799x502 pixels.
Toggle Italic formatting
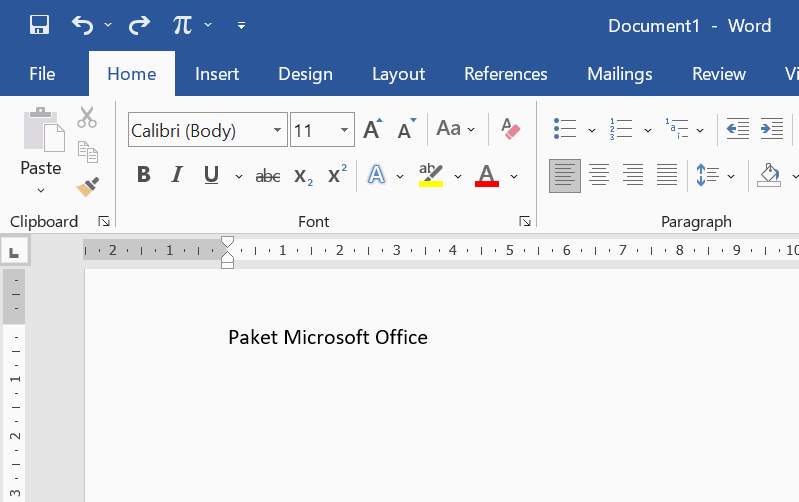click(177, 175)
